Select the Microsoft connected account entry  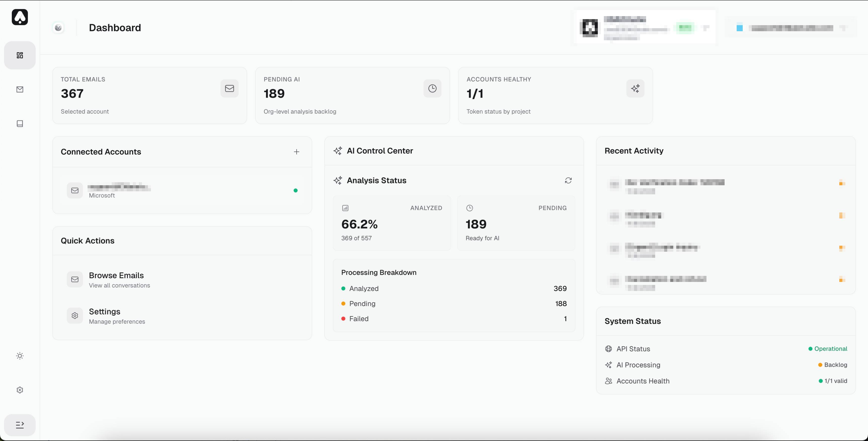[x=182, y=191]
